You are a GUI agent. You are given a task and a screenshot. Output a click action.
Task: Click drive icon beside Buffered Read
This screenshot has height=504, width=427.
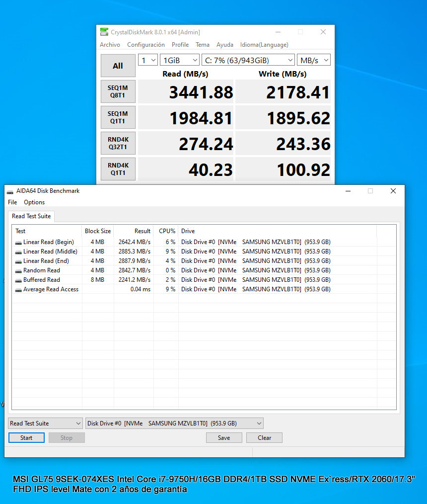(x=18, y=280)
